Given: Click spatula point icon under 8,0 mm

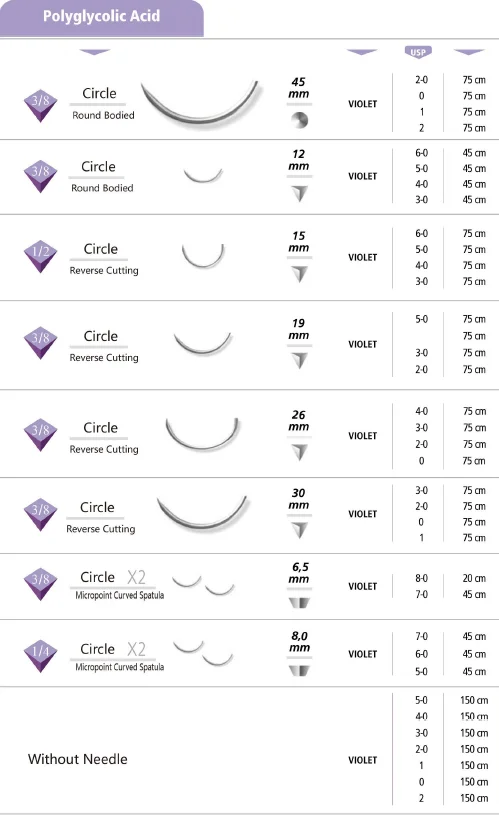Looking at the screenshot, I should click(299, 671).
